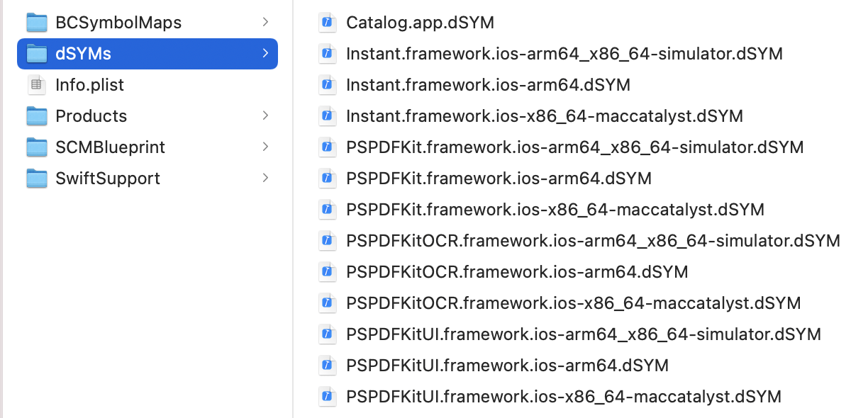Expand the Products folder chevron

point(265,115)
